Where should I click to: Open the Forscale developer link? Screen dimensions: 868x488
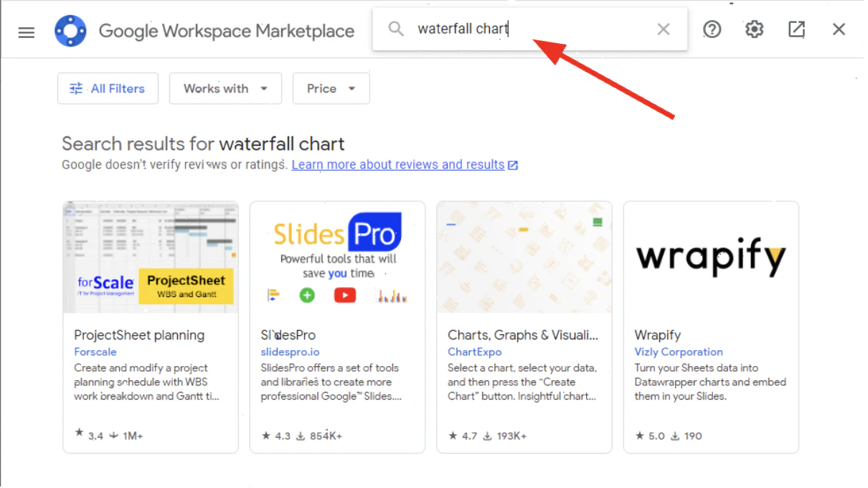pyautogui.click(x=95, y=352)
